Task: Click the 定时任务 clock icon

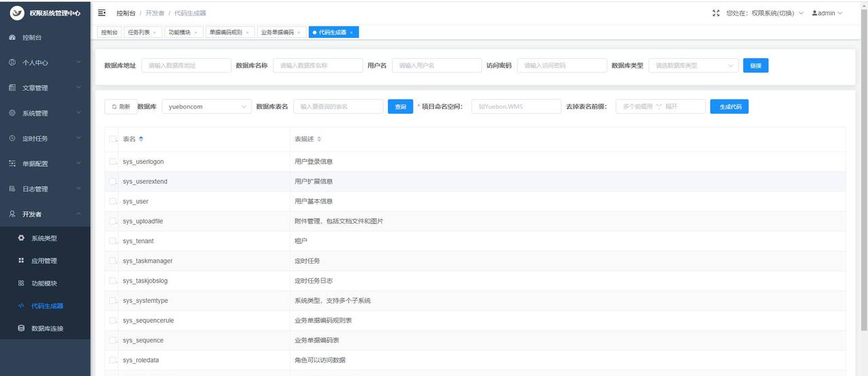Action: coord(12,138)
